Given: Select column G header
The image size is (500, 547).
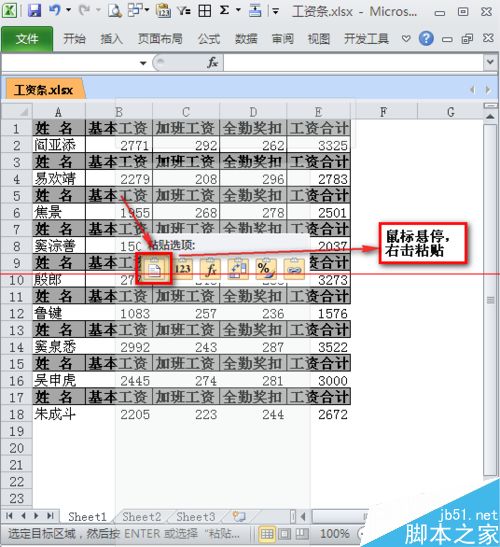Looking at the screenshot, I should click(450, 112).
